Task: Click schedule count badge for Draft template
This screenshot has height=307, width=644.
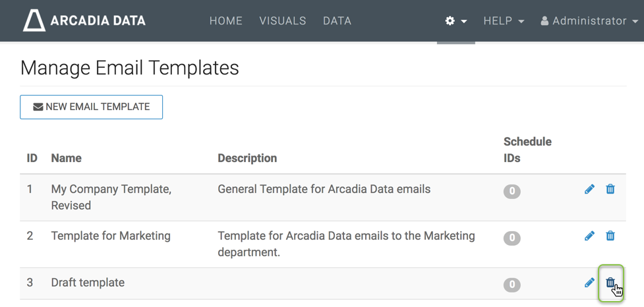Action: coord(512,285)
